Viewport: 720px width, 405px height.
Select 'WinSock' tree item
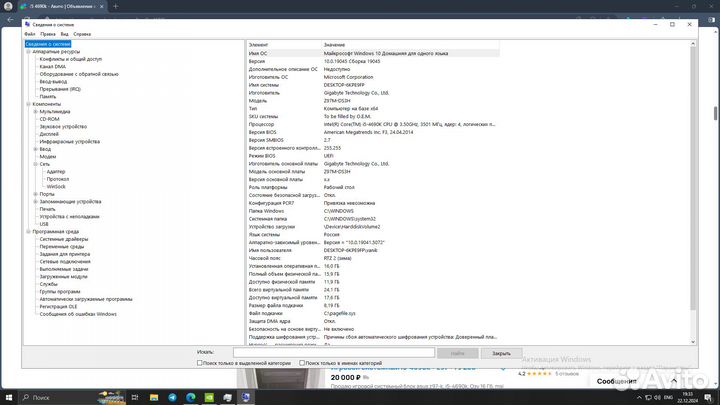[x=56, y=187]
